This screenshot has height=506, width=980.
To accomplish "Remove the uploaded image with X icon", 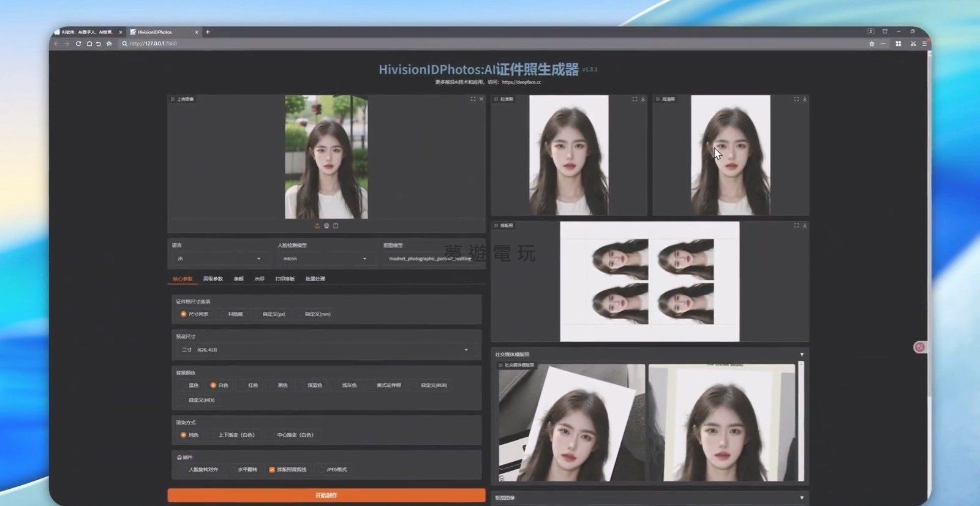I will click(481, 99).
